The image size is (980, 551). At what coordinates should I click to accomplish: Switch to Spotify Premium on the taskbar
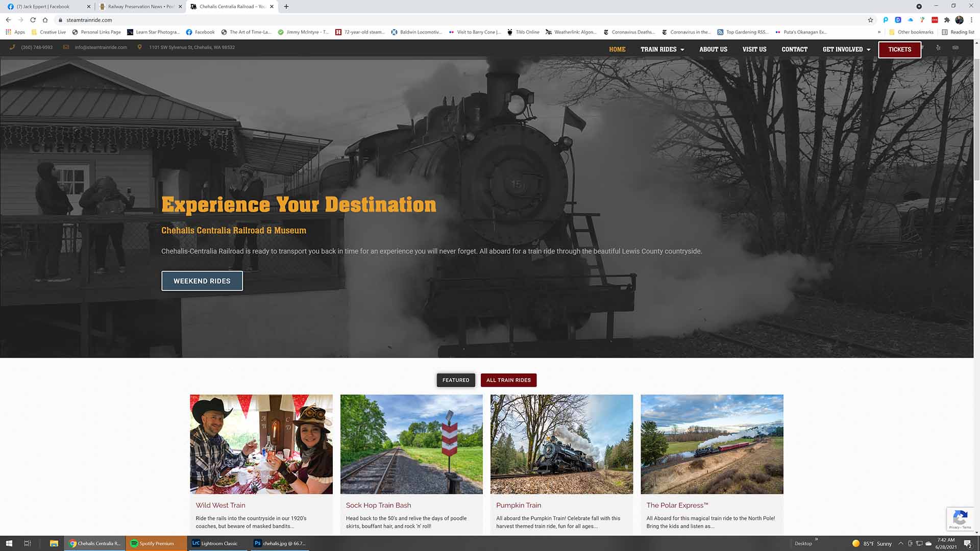[156, 543]
